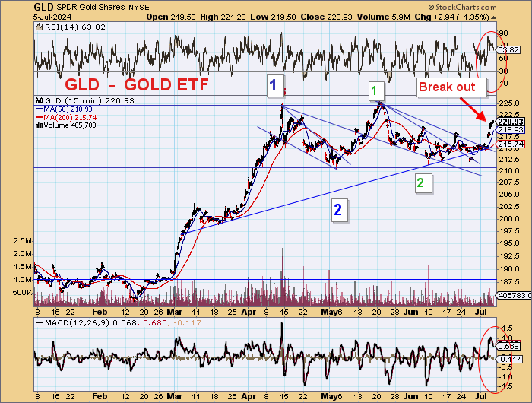Click the 187.5 price axis label
The image size is (532, 403).
[x=508, y=282]
